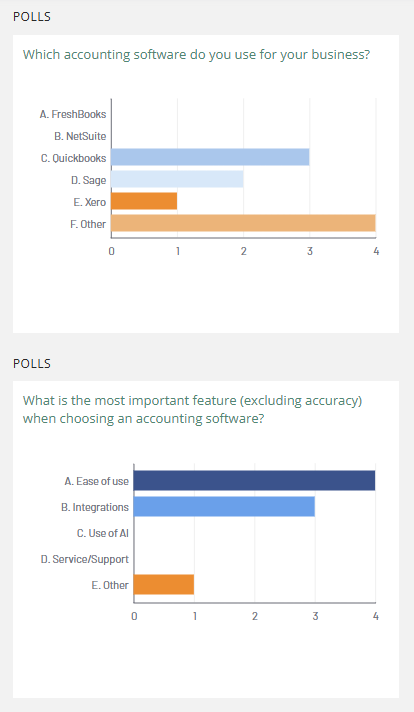
Task: Click the 'C. Quickbooks' label
Action: (x=74, y=158)
